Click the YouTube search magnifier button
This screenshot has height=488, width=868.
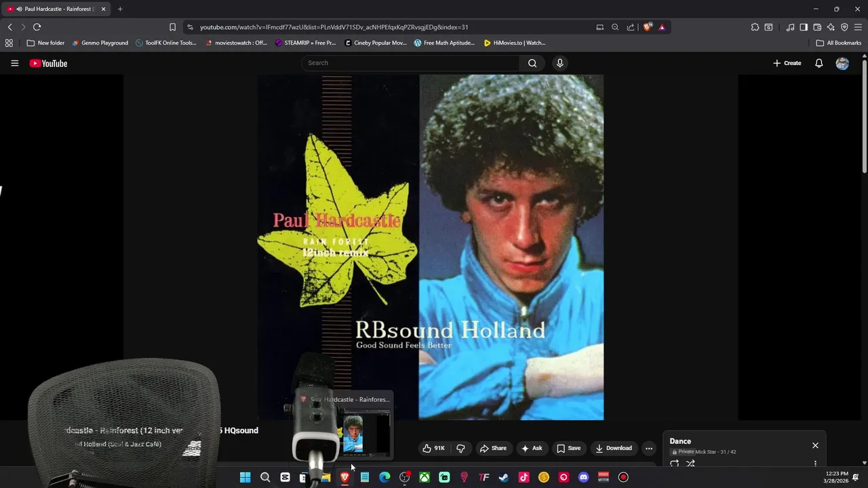click(532, 63)
